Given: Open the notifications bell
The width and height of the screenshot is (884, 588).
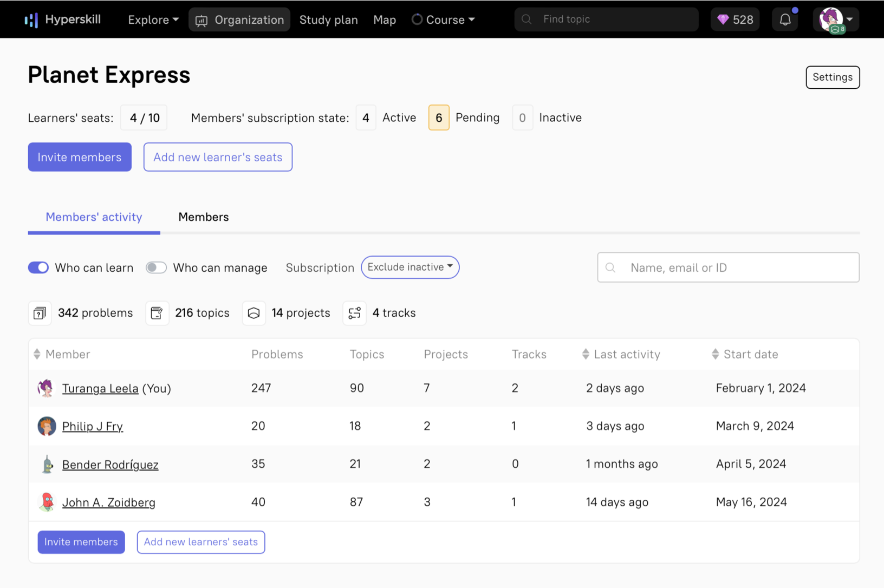Looking at the screenshot, I should coord(785,19).
